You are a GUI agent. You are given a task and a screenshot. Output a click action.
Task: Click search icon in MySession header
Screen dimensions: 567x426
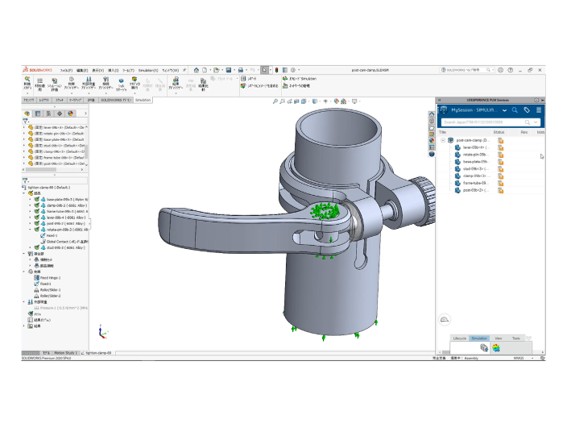point(515,110)
